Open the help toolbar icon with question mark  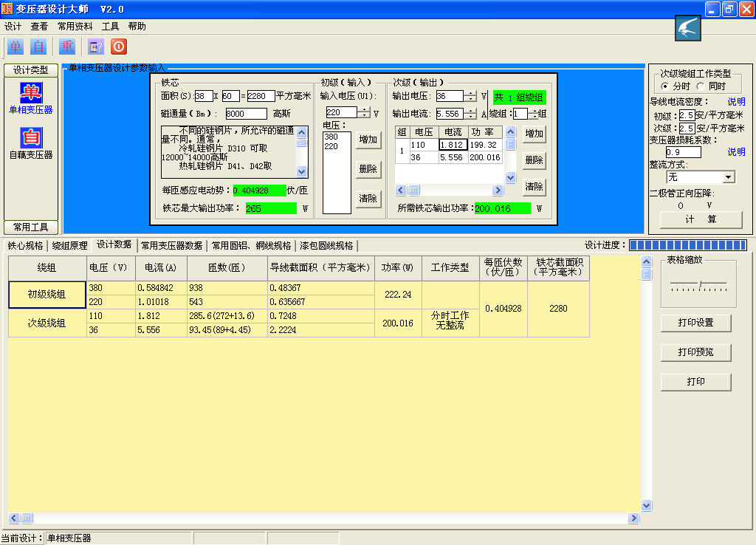96,47
